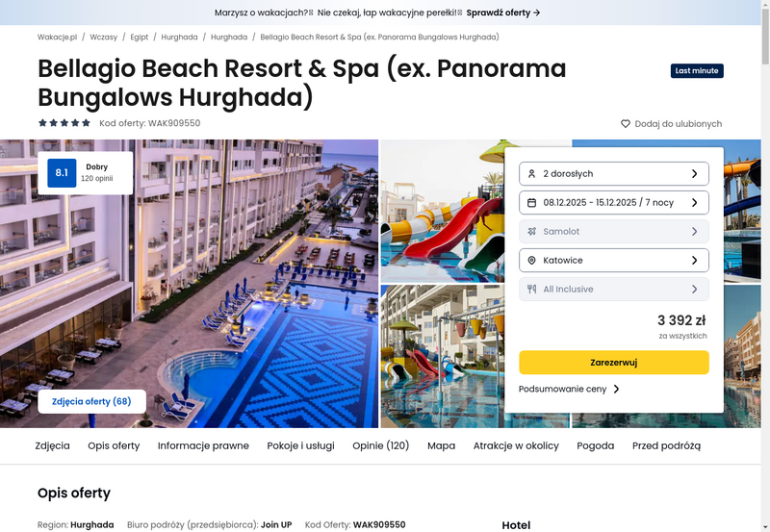The height and width of the screenshot is (532, 770).
Task: Open the 08.12.2025 - 15.12.2025 date selector
Action: click(x=614, y=203)
